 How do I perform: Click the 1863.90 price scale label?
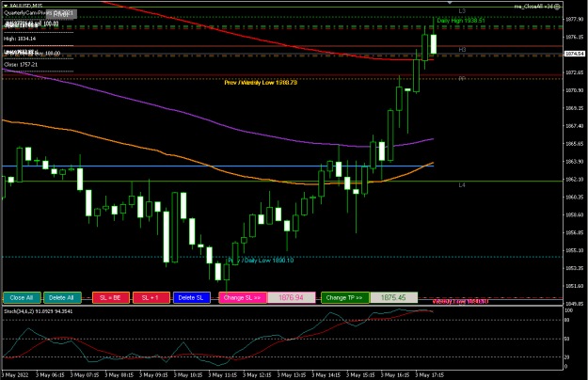(x=575, y=162)
